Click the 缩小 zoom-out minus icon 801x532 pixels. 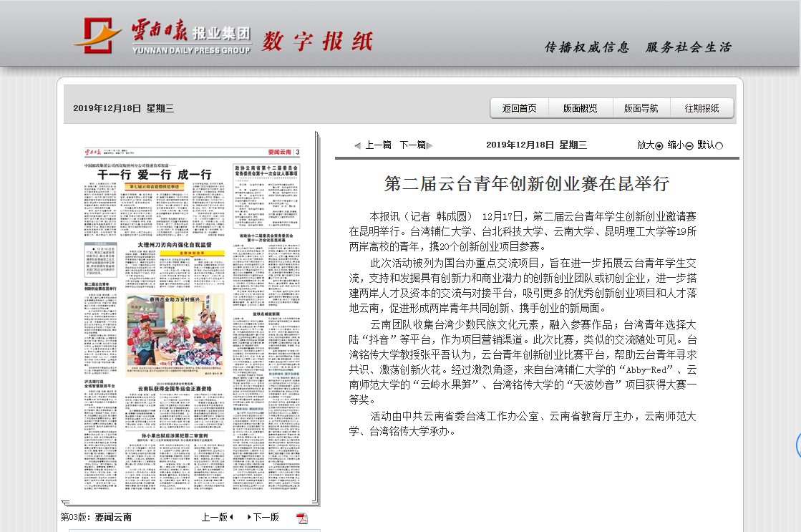689,145
